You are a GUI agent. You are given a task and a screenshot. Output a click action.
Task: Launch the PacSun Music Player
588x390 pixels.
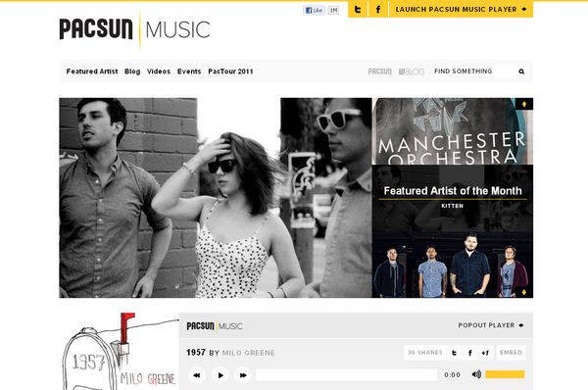(x=461, y=10)
